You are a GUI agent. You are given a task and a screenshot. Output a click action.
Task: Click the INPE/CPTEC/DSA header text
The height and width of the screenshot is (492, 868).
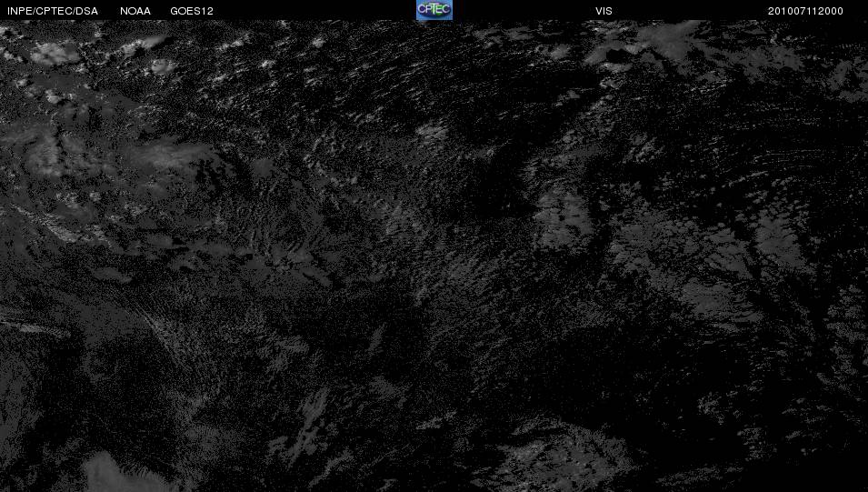[53, 11]
